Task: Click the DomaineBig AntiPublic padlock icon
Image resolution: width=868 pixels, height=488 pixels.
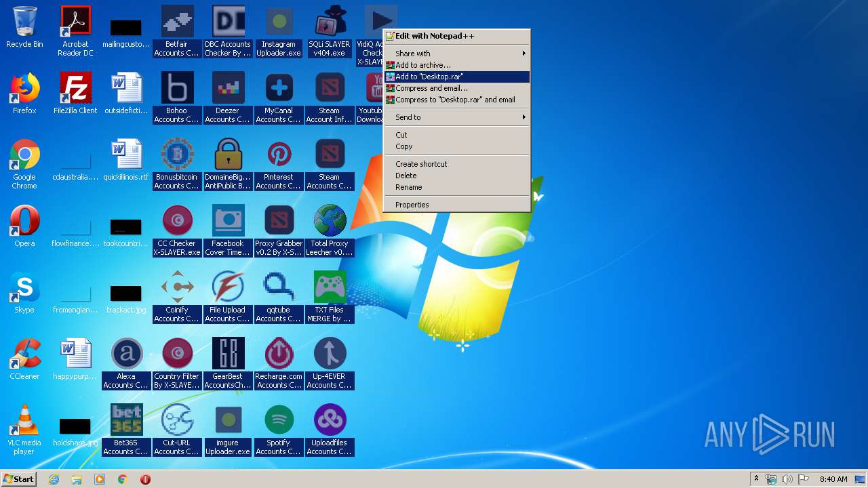Action: point(228,164)
